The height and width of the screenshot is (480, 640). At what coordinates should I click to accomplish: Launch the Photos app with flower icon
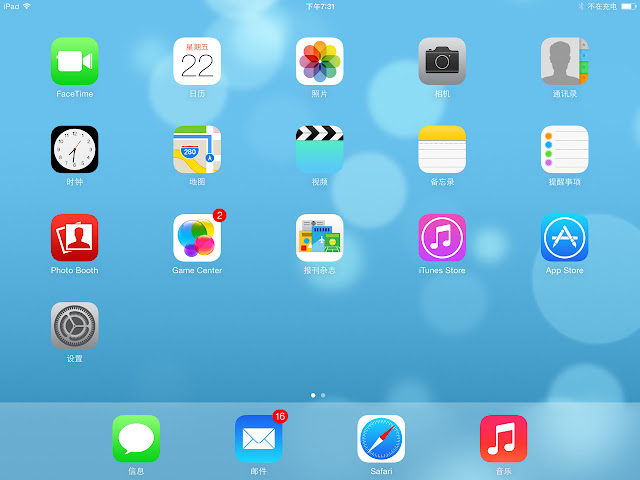320,61
